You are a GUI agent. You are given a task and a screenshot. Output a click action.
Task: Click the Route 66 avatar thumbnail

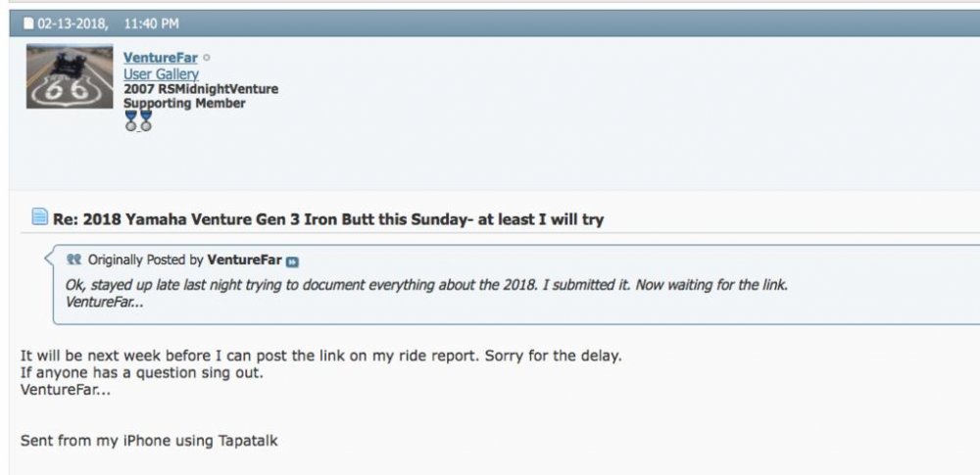pyautogui.click(x=71, y=76)
